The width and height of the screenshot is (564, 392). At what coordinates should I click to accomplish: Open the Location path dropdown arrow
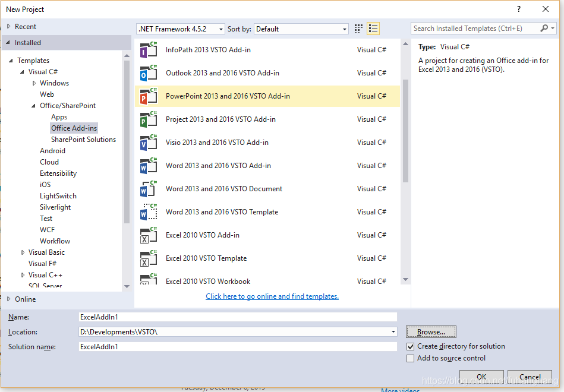(x=393, y=331)
